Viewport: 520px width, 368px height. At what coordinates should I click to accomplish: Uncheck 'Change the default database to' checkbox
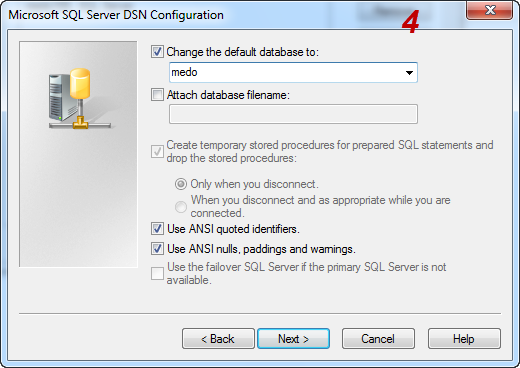[157, 52]
